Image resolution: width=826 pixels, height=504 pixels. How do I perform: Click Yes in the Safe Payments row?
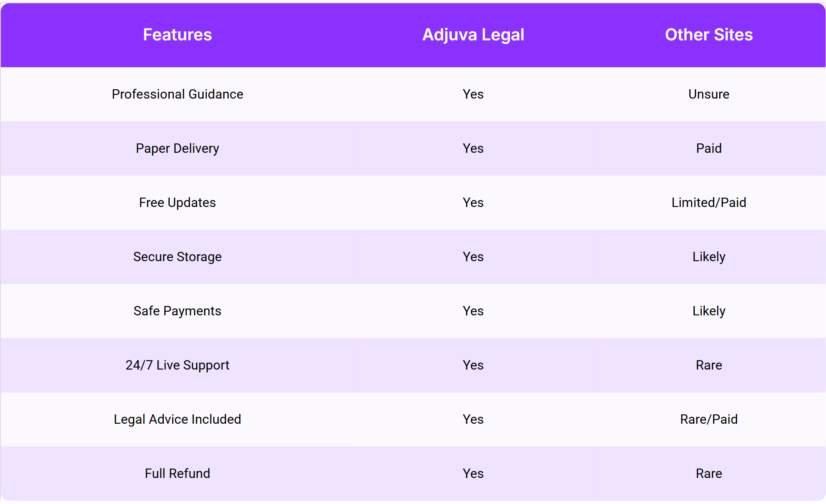pos(473,311)
